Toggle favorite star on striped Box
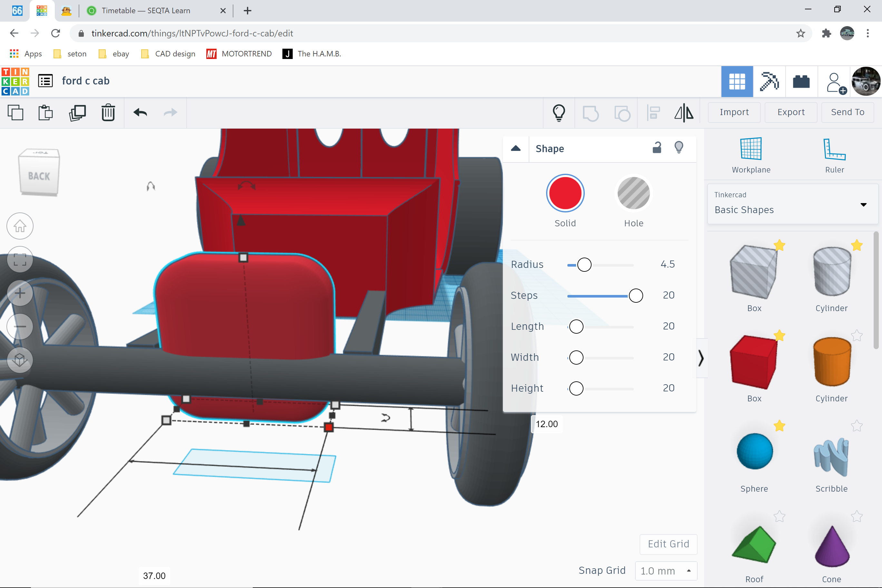Image resolution: width=882 pixels, height=588 pixels. pyautogui.click(x=779, y=245)
